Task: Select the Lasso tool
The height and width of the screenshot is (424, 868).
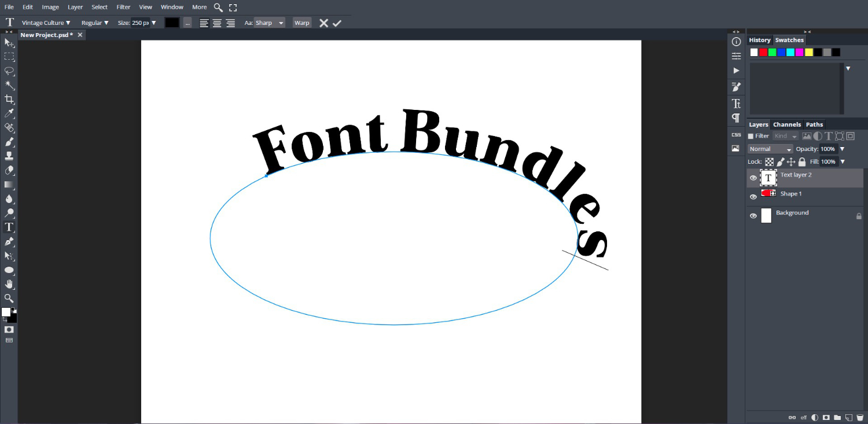Action: click(9, 71)
